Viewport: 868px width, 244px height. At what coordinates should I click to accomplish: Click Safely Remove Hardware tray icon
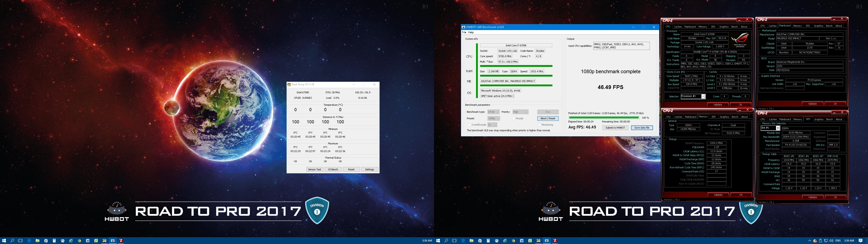(x=821, y=241)
